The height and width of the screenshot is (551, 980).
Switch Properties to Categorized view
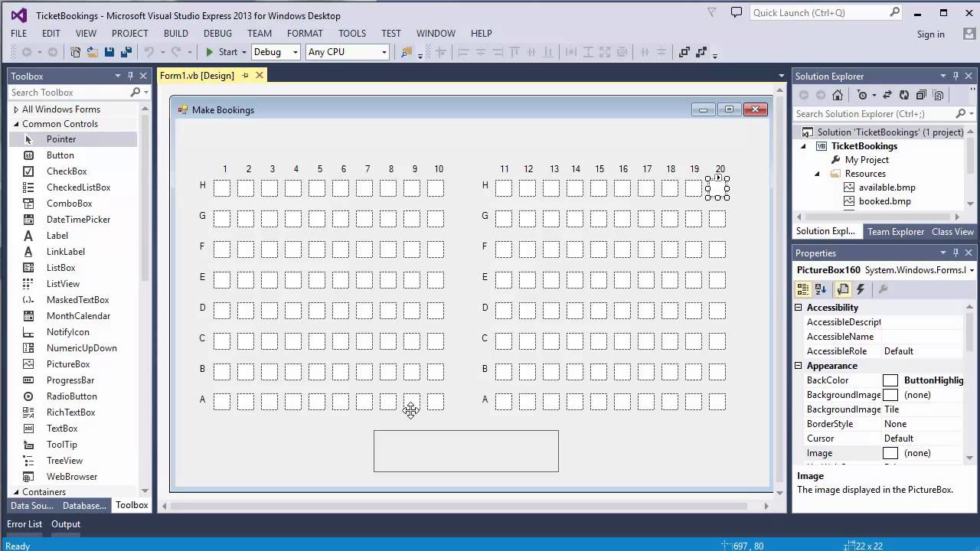[x=802, y=289]
